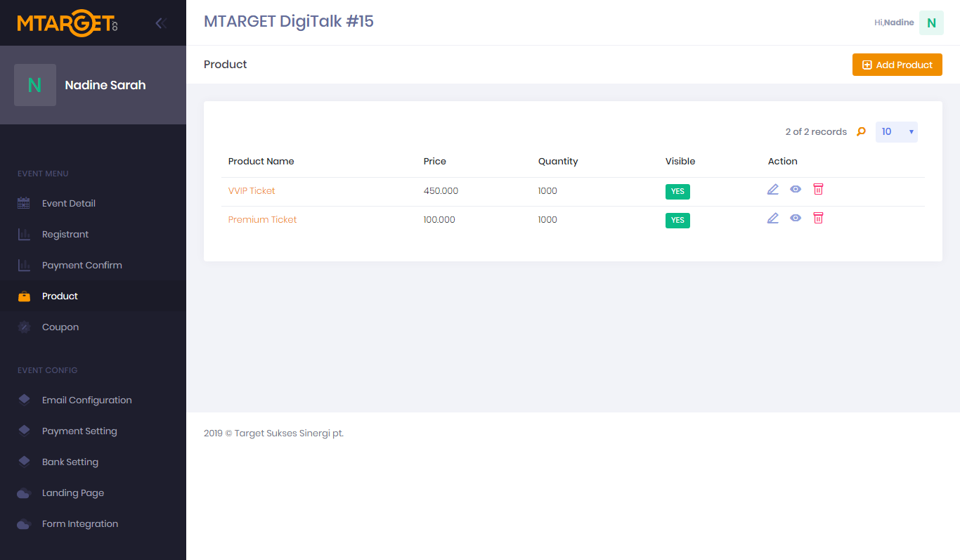Collapse the sidebar with the double-chevron icon

[161, 23]
